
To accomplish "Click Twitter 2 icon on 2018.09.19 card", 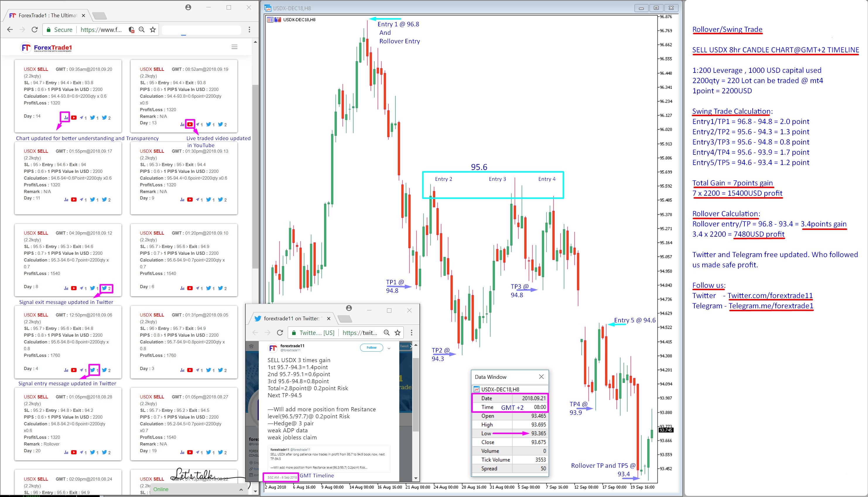I will point(221,124).
